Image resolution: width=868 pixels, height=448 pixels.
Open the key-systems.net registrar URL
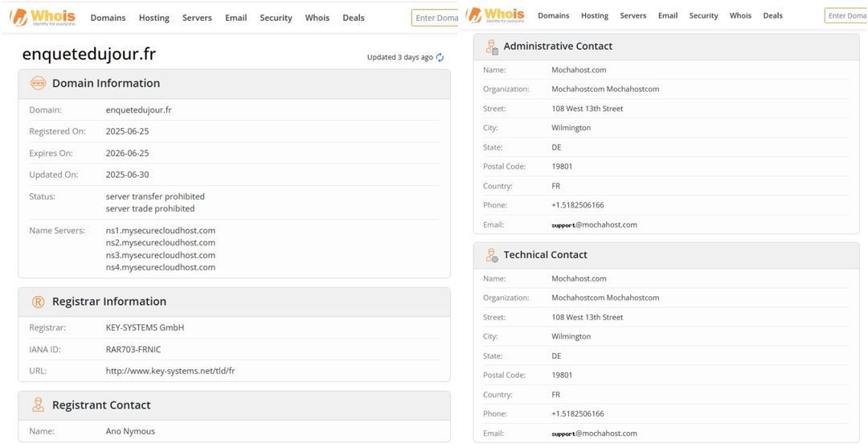[x=170, y=371]
